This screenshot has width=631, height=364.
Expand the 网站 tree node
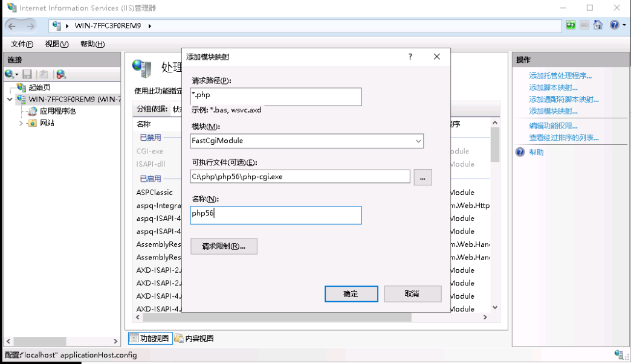click(x=21, y=123)
